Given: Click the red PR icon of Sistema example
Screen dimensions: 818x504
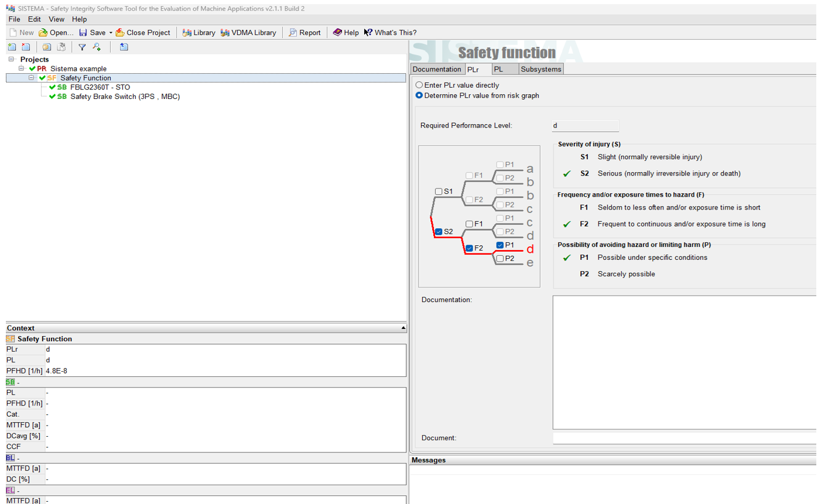Looking at the screenshot, I should tap(42, 68).
